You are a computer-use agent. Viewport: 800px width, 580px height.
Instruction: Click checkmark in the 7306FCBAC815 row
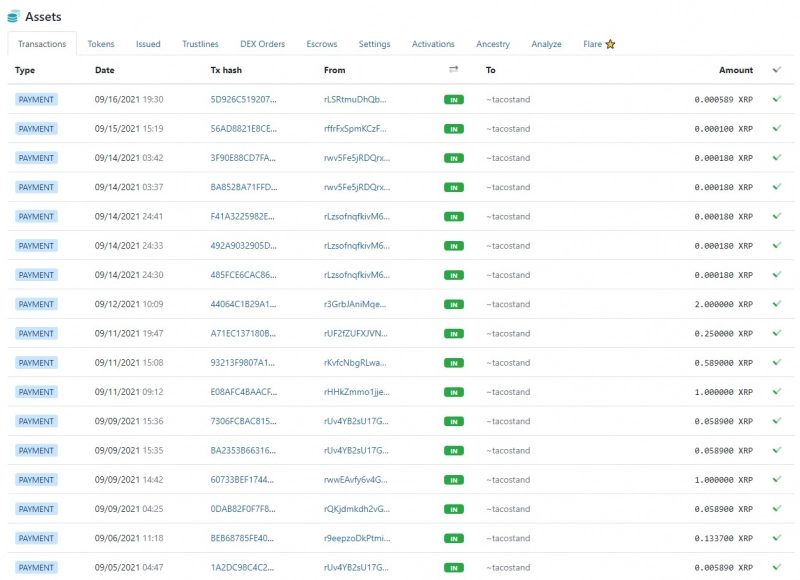(x=777, y=421)
